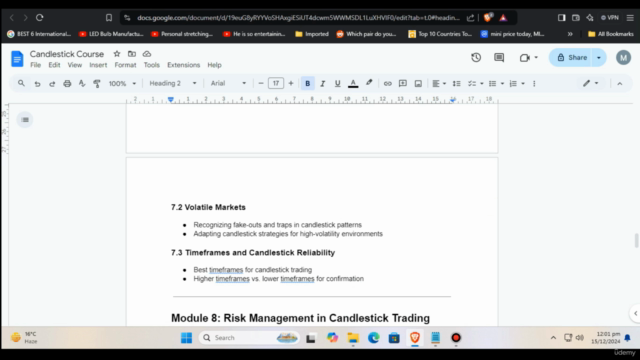Decrease the font size
Screen dimensions: 640x360
[x=261, y=84]
